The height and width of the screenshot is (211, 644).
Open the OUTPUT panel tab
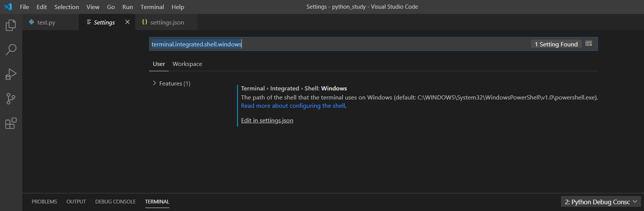tap(76, 202)
